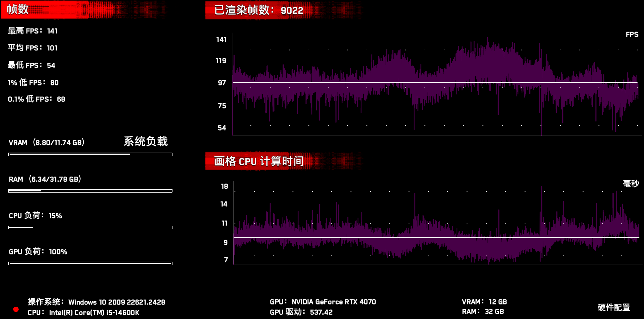The width and height of the screenshot is (644, 319).
Task: Click the 0.1% 低 FPS 68 entry
Action: tap(37, 99)
